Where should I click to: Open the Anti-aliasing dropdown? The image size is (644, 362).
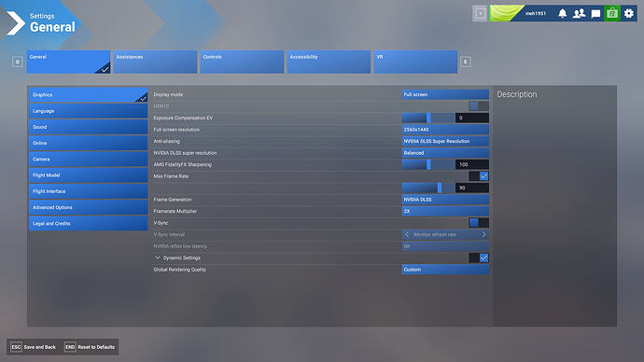pos(445,141)
